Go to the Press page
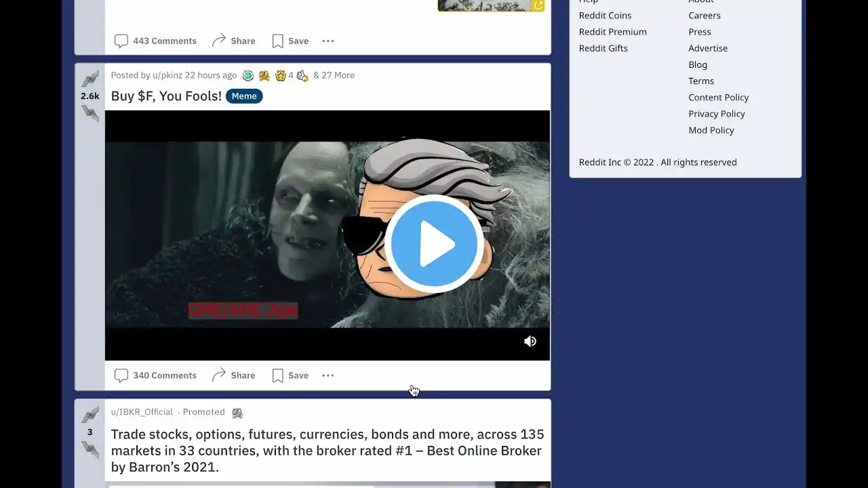 tap(700, 32)
